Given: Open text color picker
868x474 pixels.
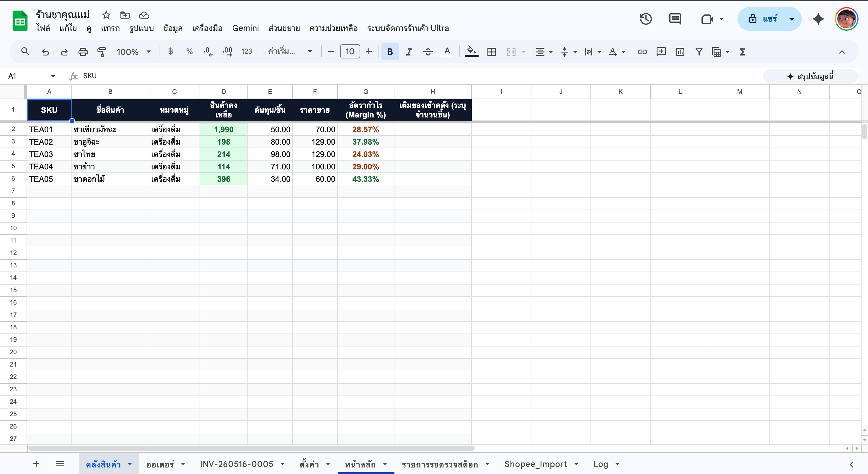Looking at the screenshot, I should 447,52.
